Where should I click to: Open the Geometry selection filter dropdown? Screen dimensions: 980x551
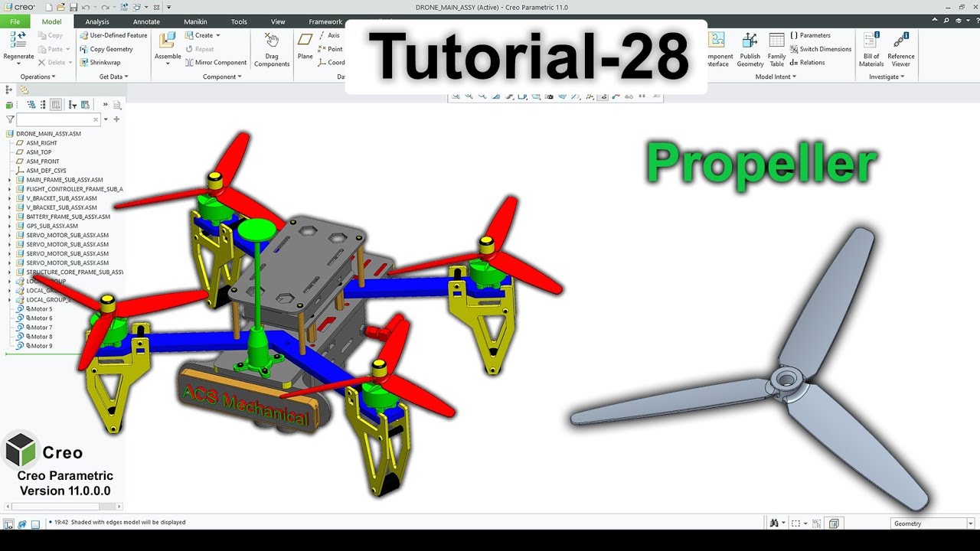[970, 523]
